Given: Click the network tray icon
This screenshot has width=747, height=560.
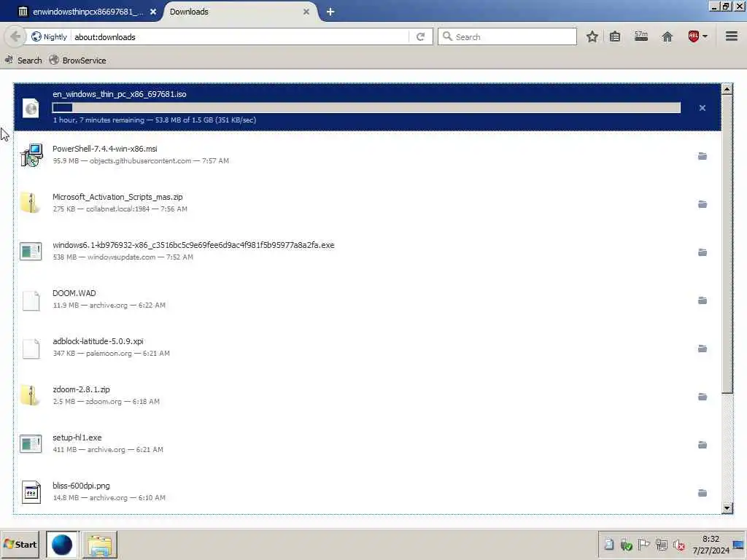Looking at the screenshot, I should tap(661, 544).
